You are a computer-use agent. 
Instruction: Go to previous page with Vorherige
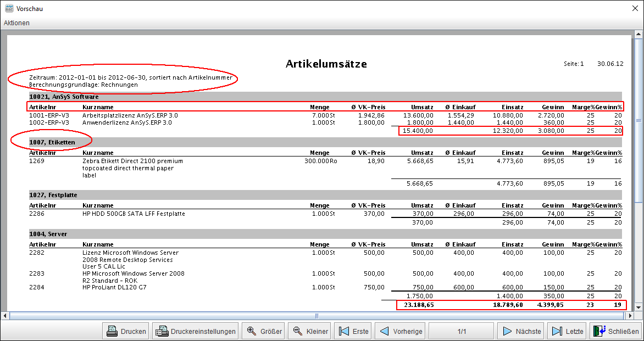point(401,331)
